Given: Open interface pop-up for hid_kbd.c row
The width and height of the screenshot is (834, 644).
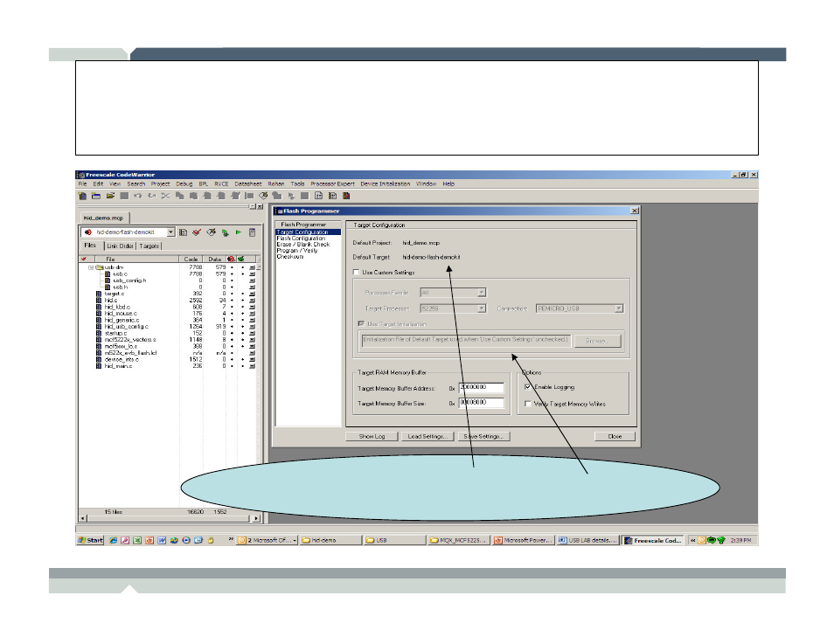Looking at the screenshot, I should pyautogui.click(x=252, y=307).
